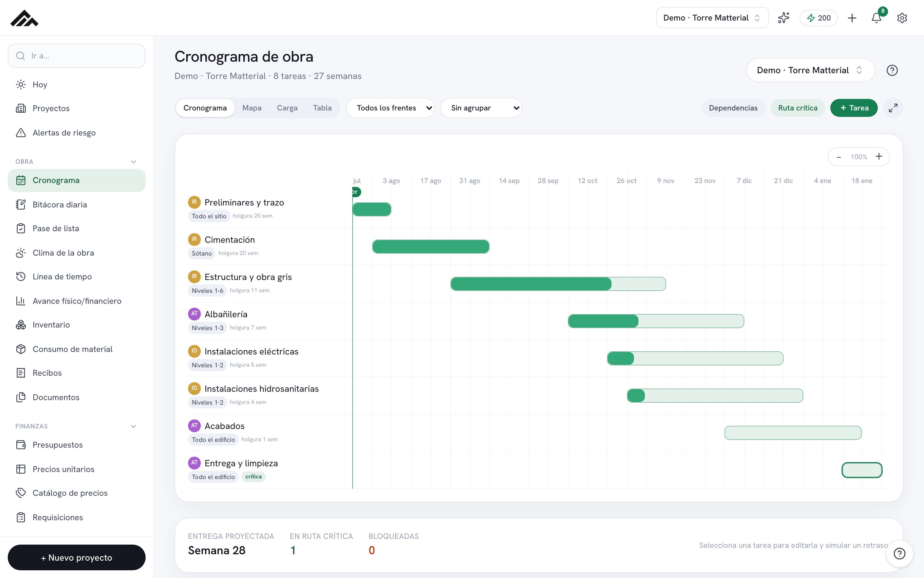Click Preliminares y trazo task name

click(x=244, y=203)
